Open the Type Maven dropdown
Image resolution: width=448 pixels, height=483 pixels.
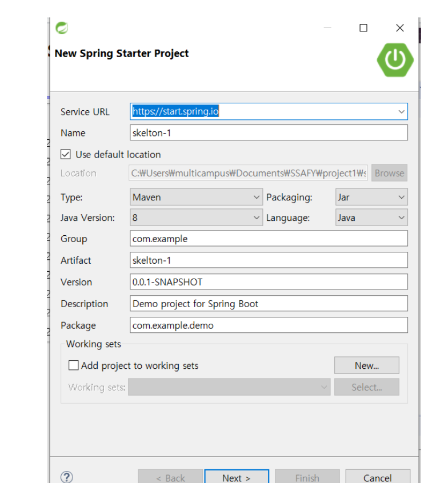(196, 197)
